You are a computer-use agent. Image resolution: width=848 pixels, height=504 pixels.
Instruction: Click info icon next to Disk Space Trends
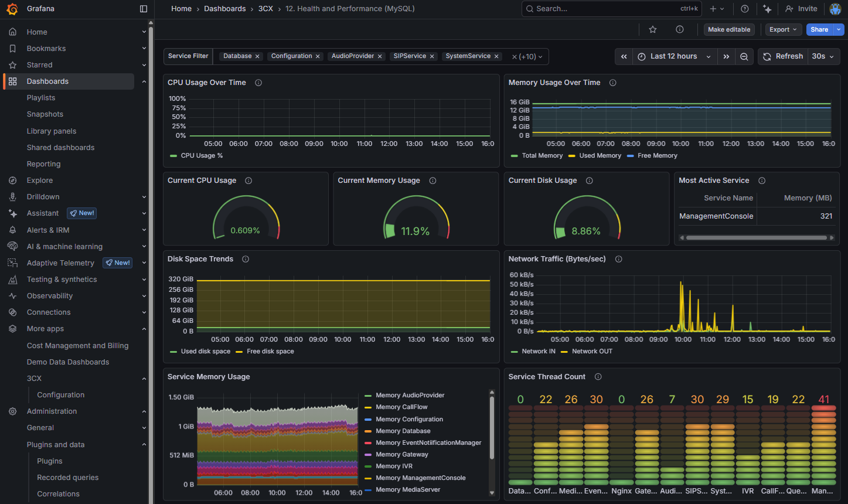coord(246,259)
